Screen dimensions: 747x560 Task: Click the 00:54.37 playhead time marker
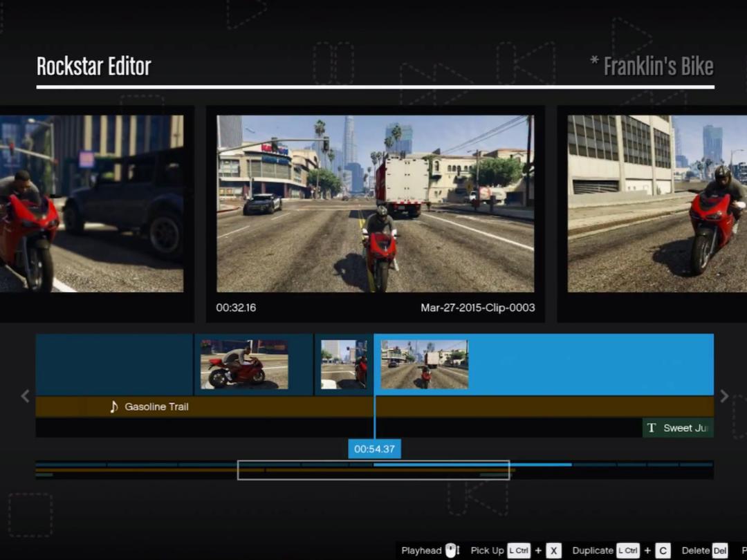coord(374,449)
